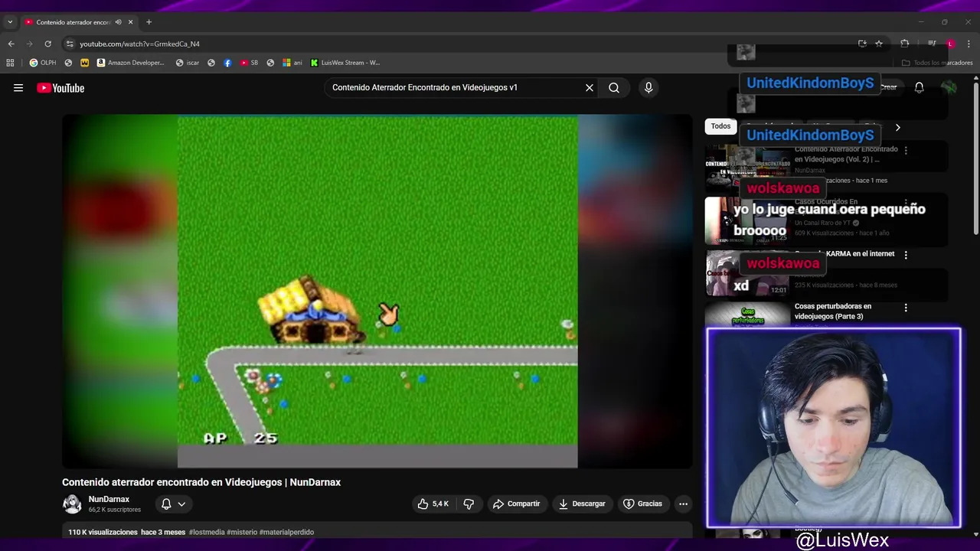980x551 pixels.
Task: Open the Amazon Developer bookmark
Action: point(130,63)
